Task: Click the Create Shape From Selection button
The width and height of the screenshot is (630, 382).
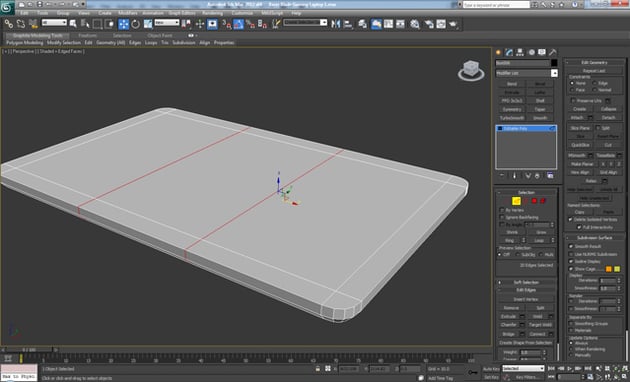Action: point(526,343)
